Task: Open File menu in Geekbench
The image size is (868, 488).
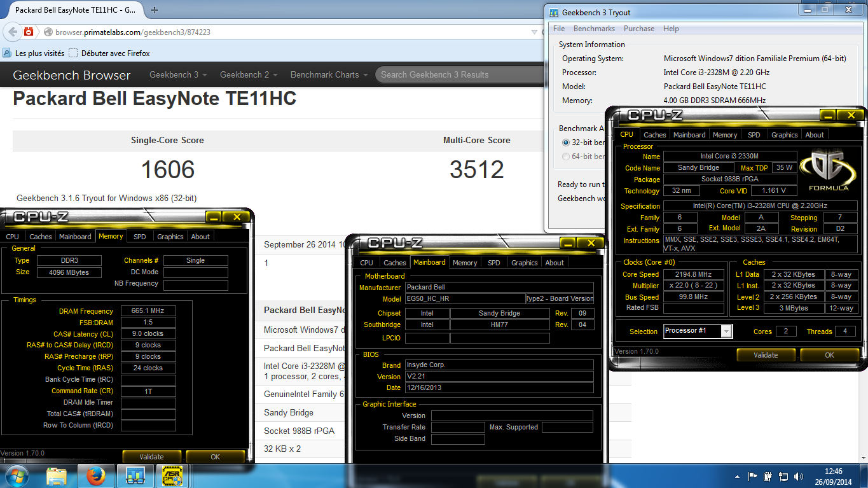Action: coord(559,29)
